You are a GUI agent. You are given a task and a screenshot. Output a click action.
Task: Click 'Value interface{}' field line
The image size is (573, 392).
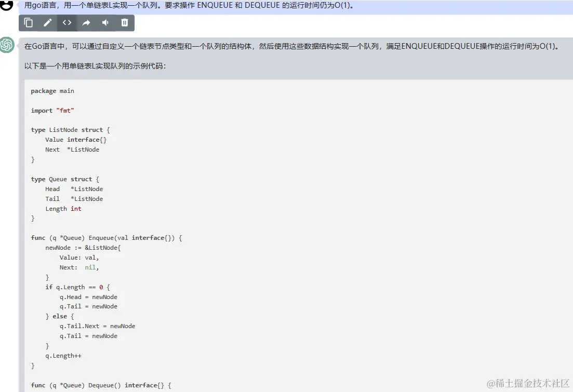point(76,140)
